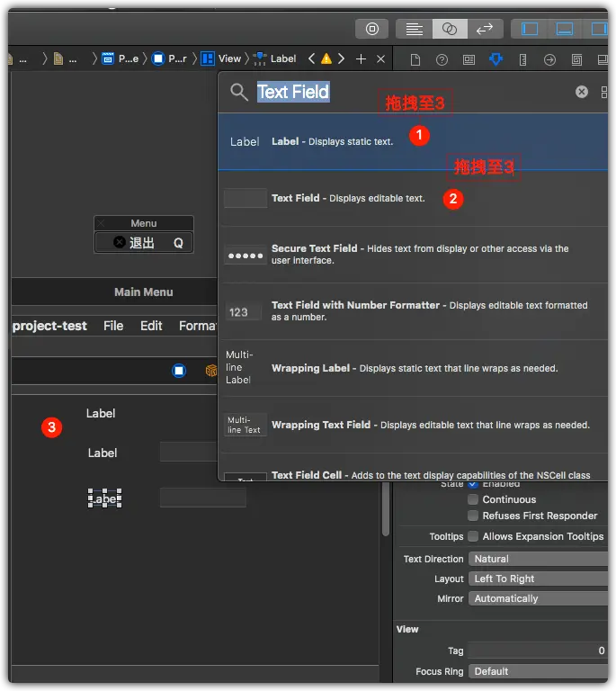Image resolution: width=616 pixels, height=691 pixels.
Task: Click the yellow warning triangle in jump bar
Action: (x=326, y=58)
